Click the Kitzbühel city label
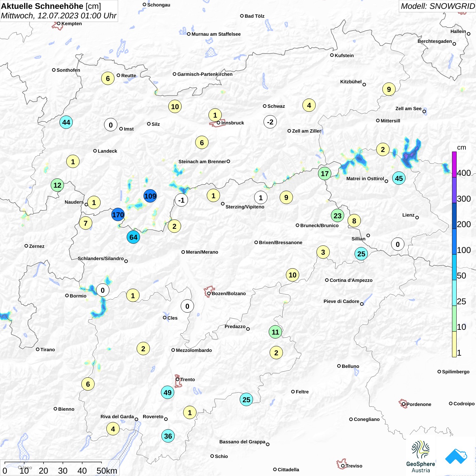 pos(351,82)
